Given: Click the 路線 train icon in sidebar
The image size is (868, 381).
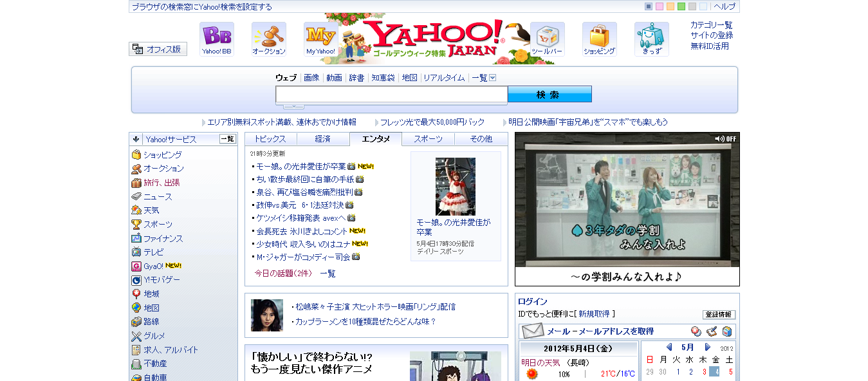Looking at the screenshot, I should (x=136, y=322).
